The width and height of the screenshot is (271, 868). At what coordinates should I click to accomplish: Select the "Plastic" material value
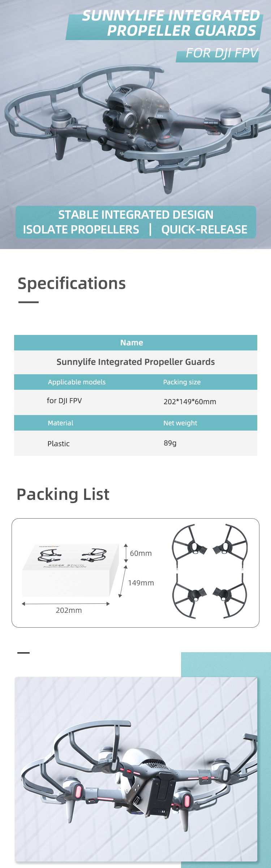[59, 444]
